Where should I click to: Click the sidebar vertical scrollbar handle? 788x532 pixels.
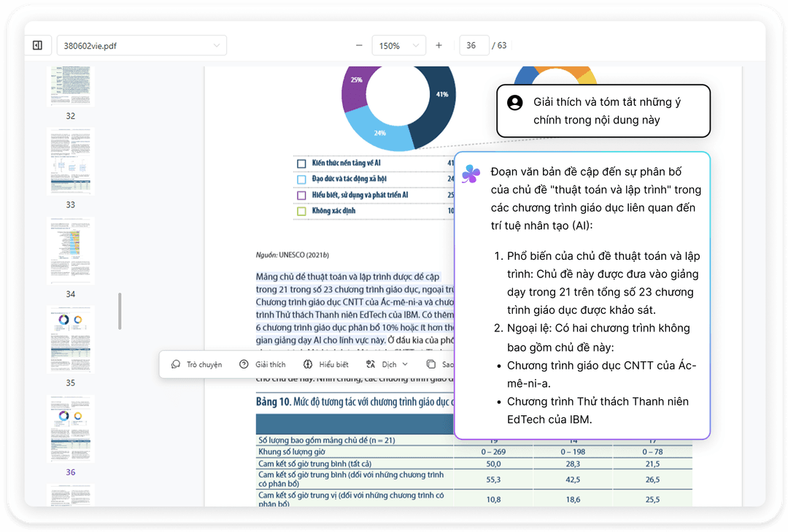tap(120, 311)
